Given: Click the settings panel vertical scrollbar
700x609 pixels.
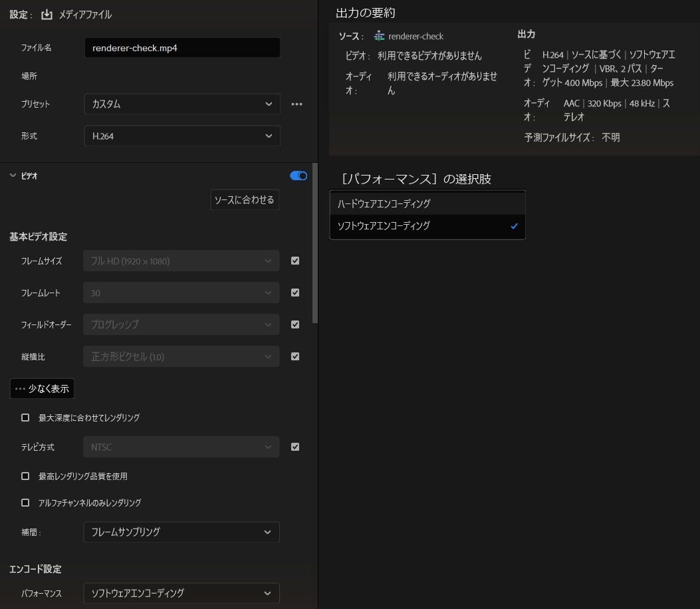Looking at the screenshot, I should point(315,243).
